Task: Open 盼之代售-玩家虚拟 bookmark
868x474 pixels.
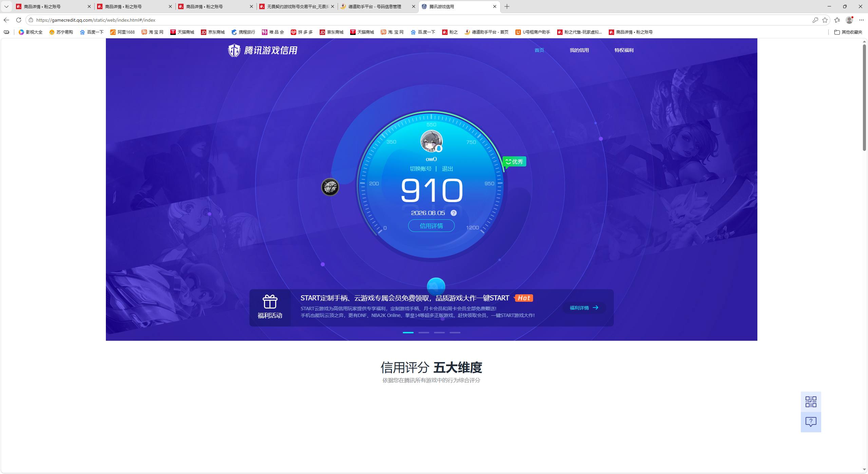Action: (x=579, y=32)
